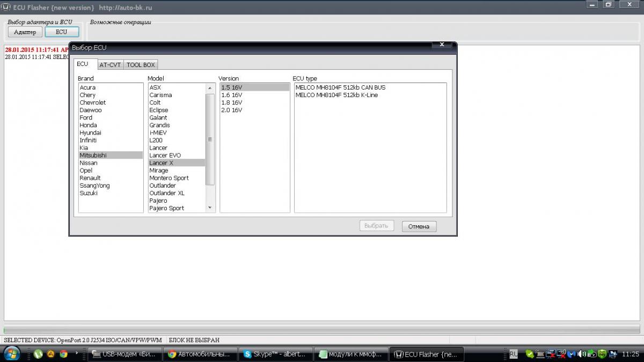
Task: Switch to the AT-CVT tab
Action: (x=110, y=65)
